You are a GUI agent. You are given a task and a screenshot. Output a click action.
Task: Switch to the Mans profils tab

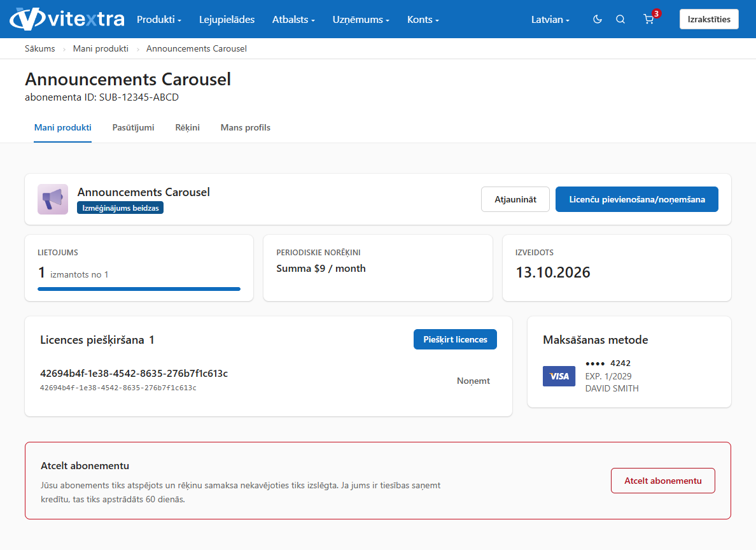[246, 127]
